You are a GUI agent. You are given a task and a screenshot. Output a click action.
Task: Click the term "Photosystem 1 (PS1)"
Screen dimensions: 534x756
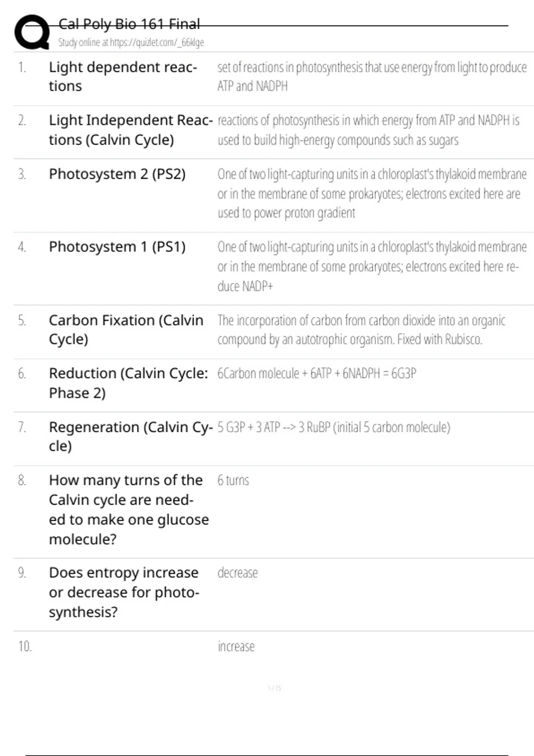(117, 247)
